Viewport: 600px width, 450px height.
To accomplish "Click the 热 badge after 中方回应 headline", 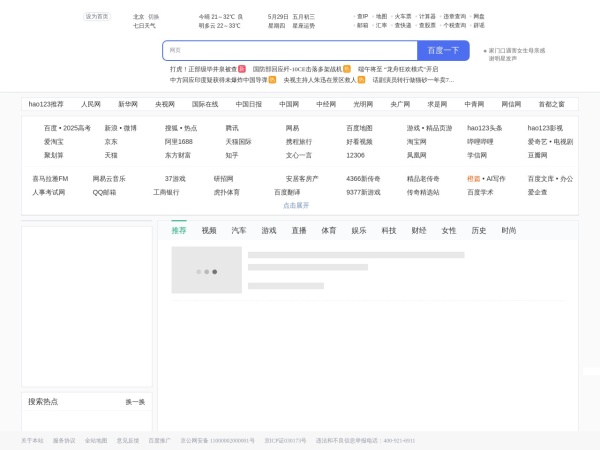I will click(272, 80).
